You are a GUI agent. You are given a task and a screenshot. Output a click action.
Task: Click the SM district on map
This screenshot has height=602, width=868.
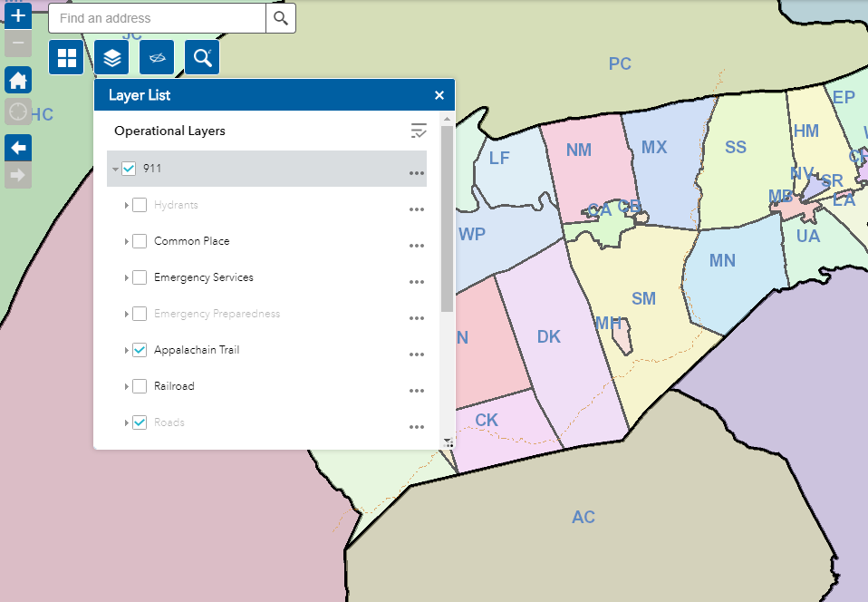(643, 298)
